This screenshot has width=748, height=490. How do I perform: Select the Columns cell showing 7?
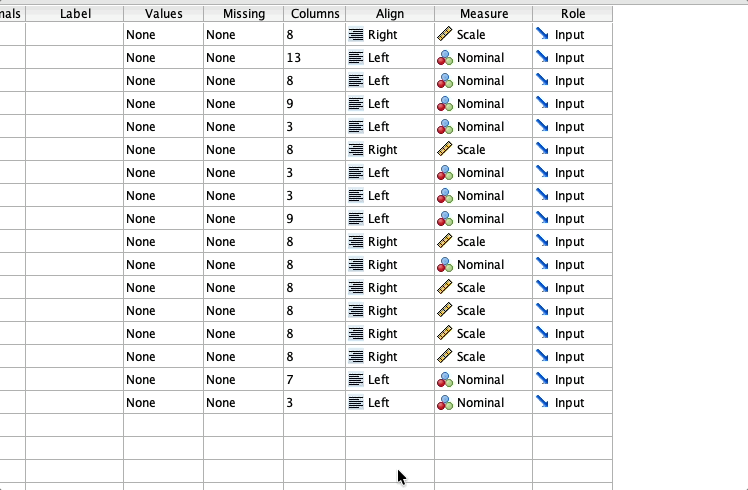(314, 379)
